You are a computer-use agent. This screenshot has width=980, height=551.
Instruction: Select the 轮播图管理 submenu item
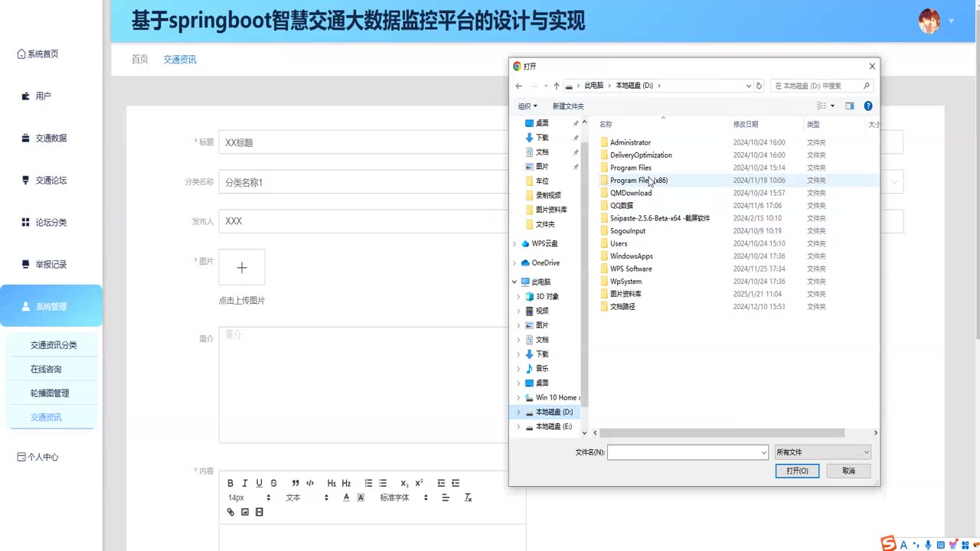pyautogui.click(x=51, y=393)
